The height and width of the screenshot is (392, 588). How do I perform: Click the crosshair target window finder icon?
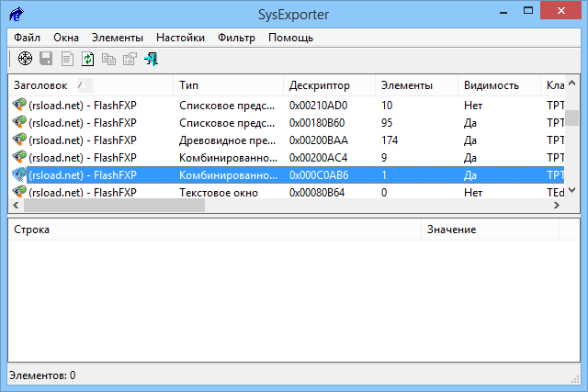(x=25, y=59)
